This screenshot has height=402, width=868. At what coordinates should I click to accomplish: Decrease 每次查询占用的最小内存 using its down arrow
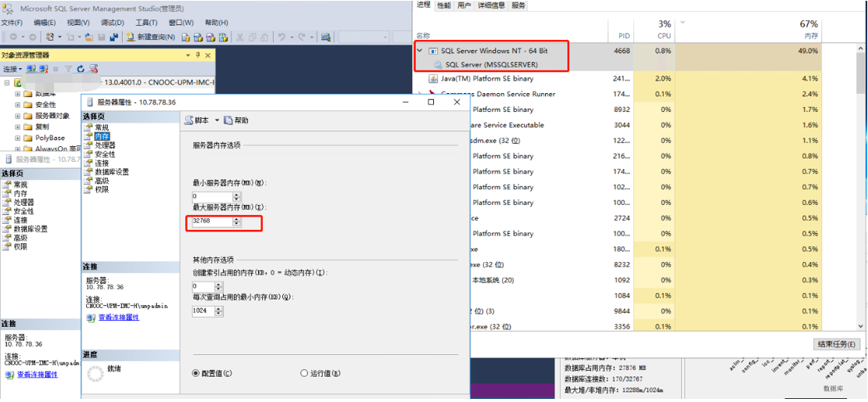coord(219,314)
